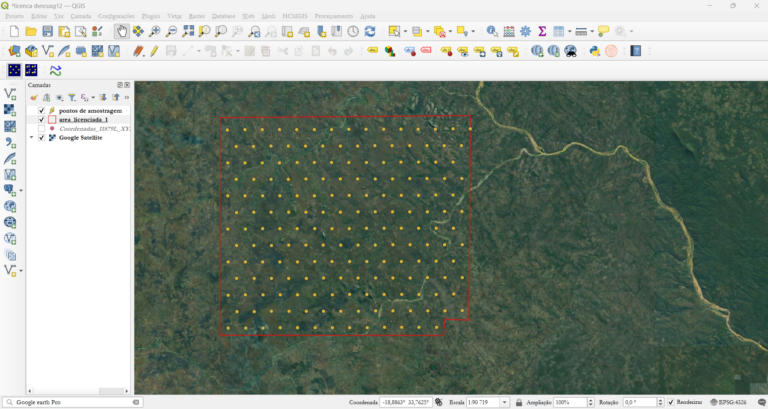Select the Google Satellite layer name

pyautogui.click(x=80, y=138)
